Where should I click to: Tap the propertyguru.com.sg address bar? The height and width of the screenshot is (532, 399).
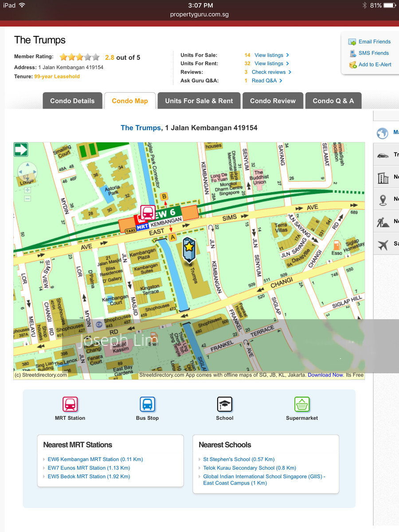pos(199,14)
